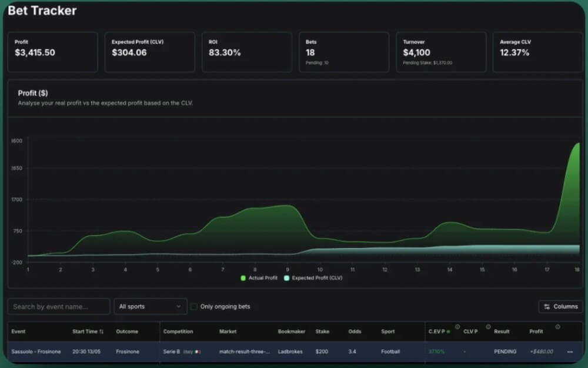The height and width of the screenshot is (368, 588).
Task: Click inside the search by event name field
Action: [x=58, y=306]
